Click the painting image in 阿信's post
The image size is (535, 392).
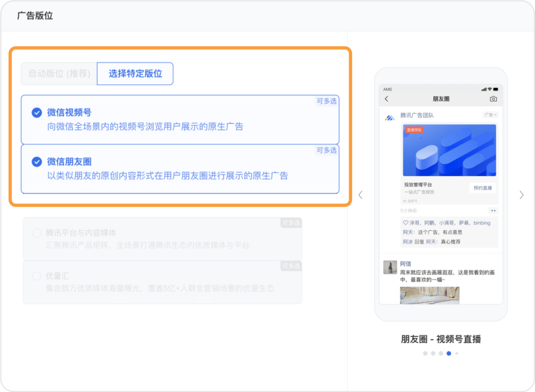pos(429,295)
